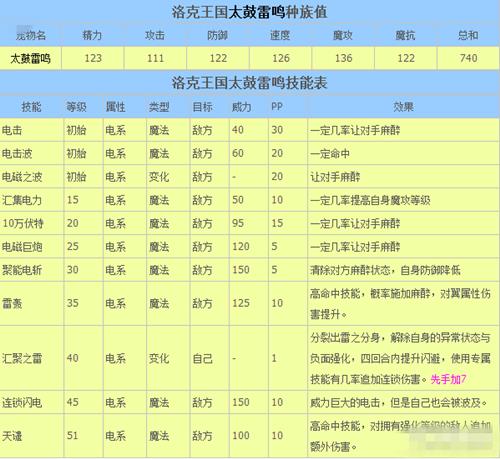
Task: Click the 魔攻 value 136 cell
Action: click(343, 58)
